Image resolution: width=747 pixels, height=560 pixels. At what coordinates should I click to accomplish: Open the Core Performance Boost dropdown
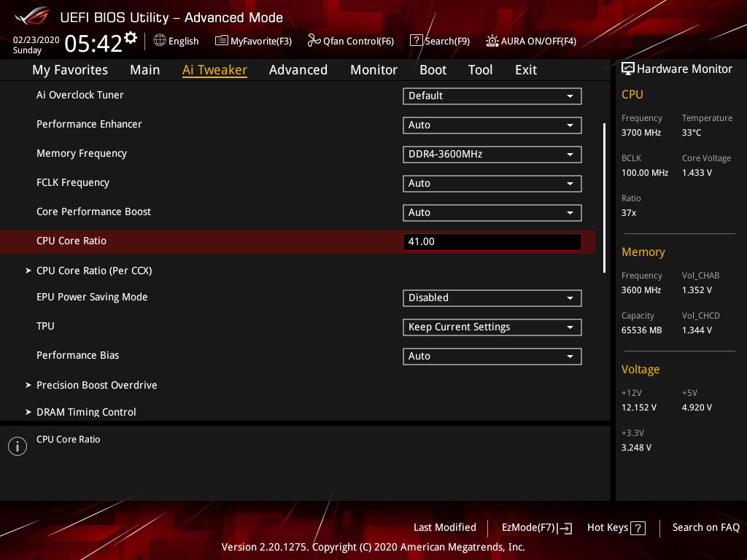coord(492,212)
